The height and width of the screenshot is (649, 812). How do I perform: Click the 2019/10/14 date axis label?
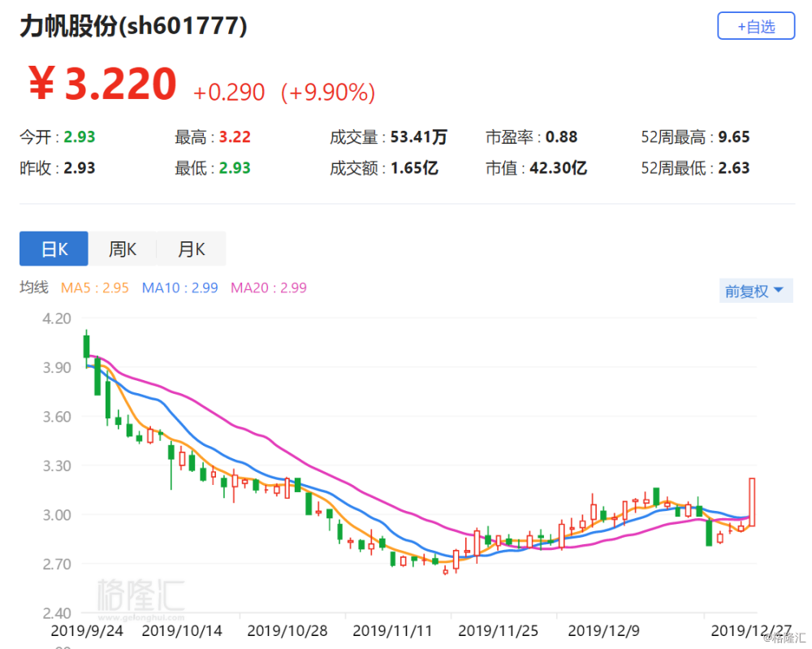[x=182, y=630]
